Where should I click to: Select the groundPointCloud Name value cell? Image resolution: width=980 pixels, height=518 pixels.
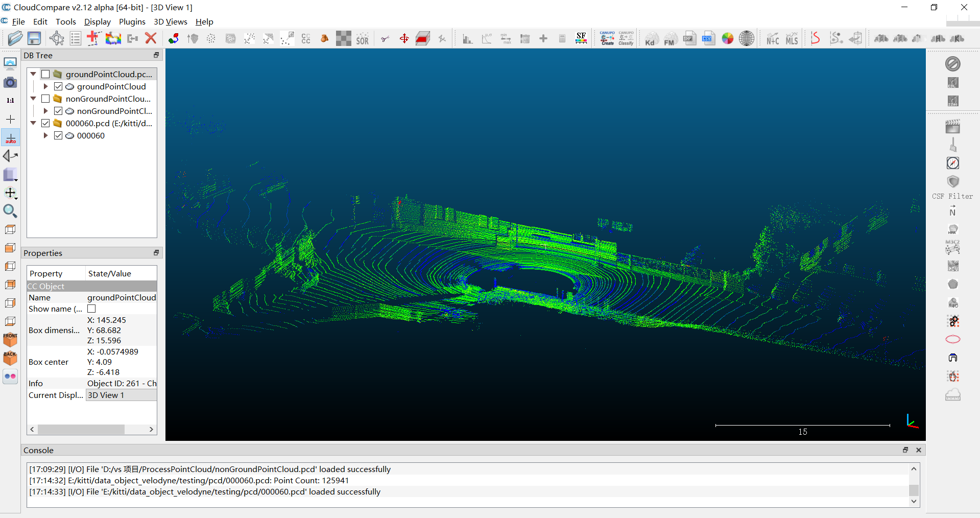(x=122, y=297)
